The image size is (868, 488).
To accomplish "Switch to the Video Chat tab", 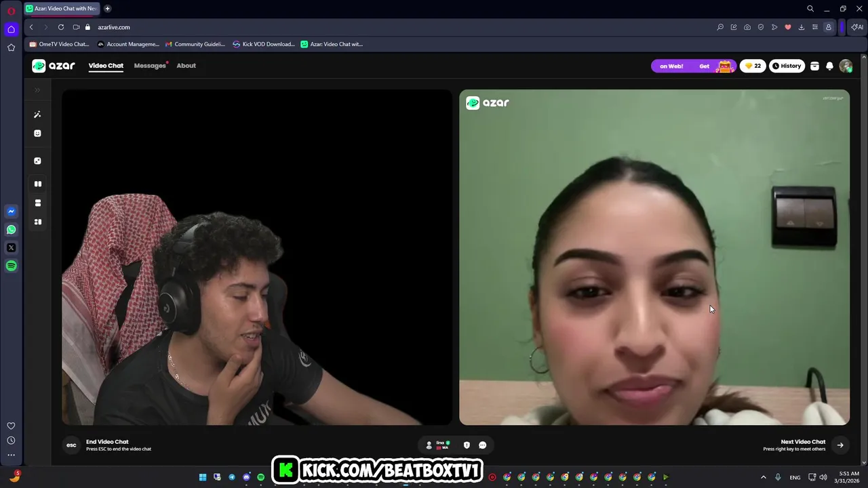I will (106, 66).
